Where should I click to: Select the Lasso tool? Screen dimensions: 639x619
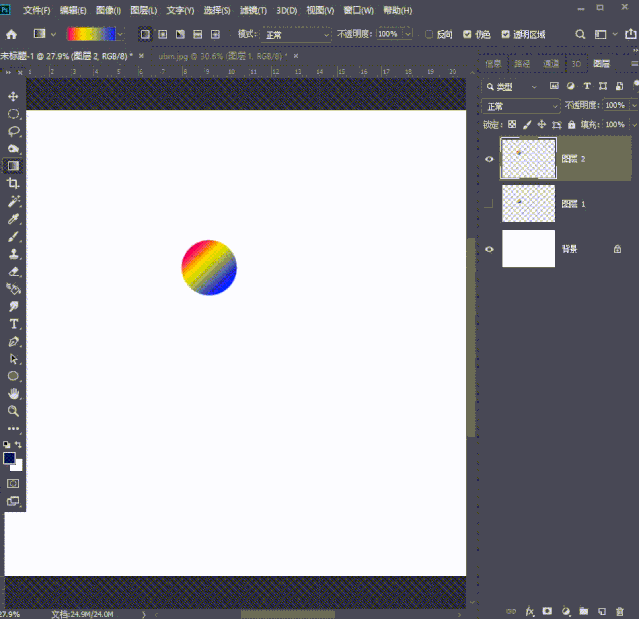coord(14,131)
